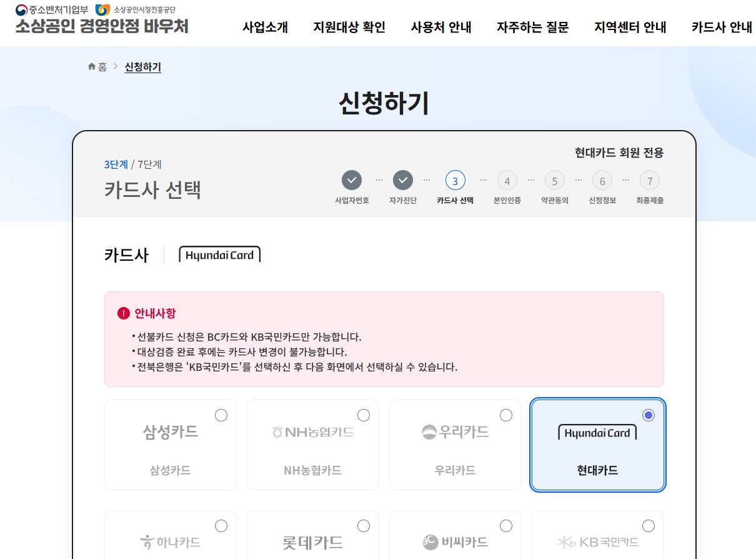Select the 하나카드 radio button
The height and width of the screenshot is (559, 756).
click(221, 526)
